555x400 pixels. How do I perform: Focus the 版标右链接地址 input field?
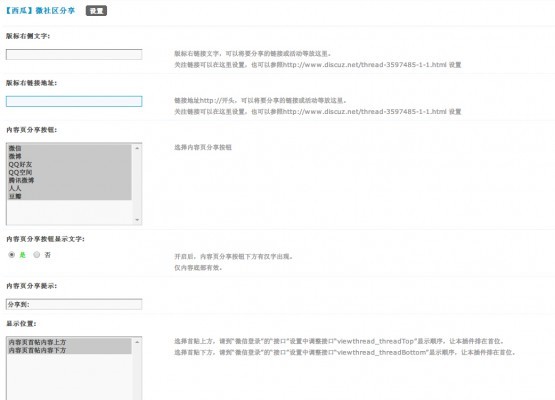[x=74, y=101]
